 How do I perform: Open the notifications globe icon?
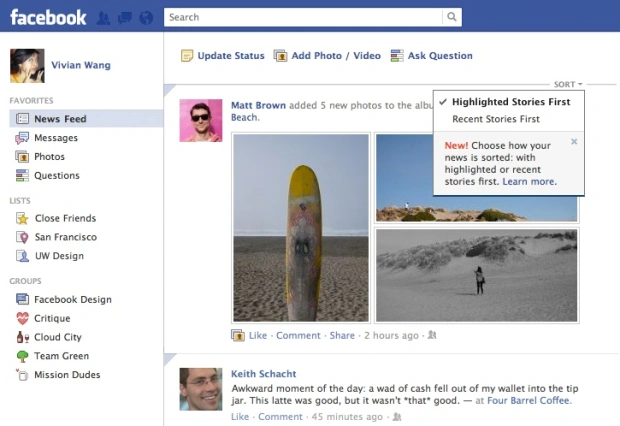146,18
